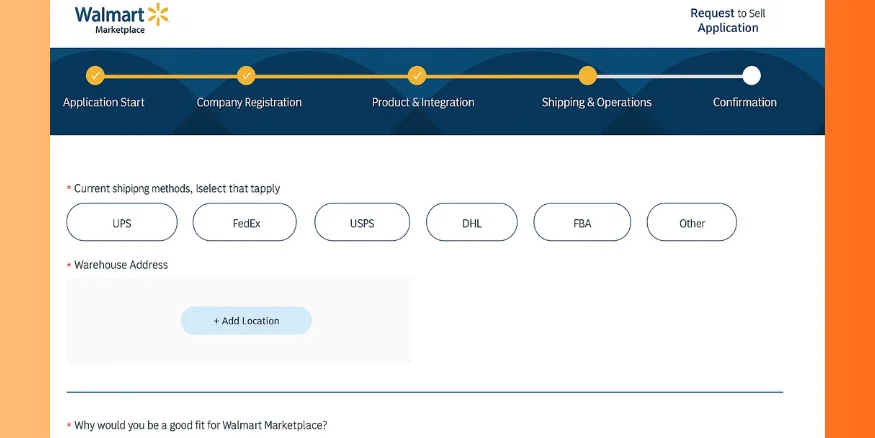
Task: Click the Warehouse Address label
Action: (x=121, y=265)
